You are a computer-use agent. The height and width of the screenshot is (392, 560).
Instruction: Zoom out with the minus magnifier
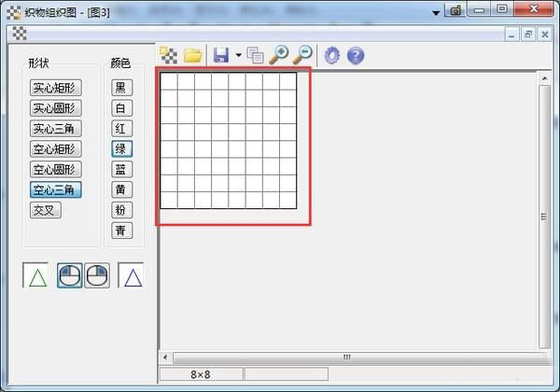[302, 55]
